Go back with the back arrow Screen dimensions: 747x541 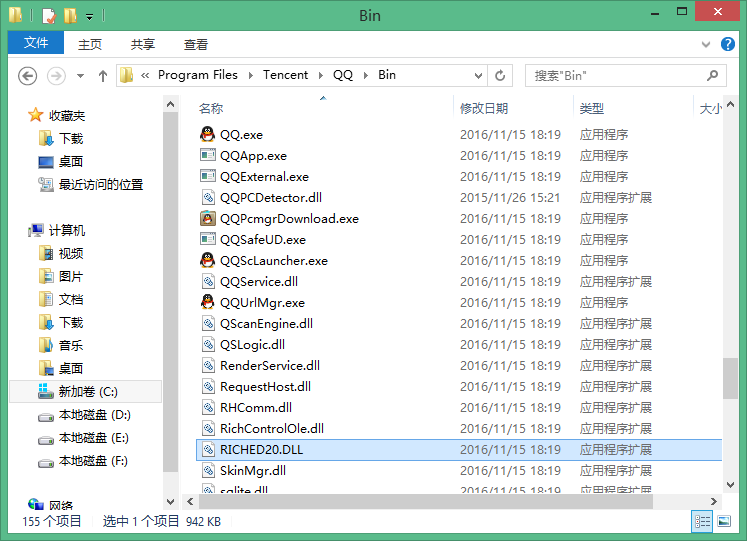28,76
